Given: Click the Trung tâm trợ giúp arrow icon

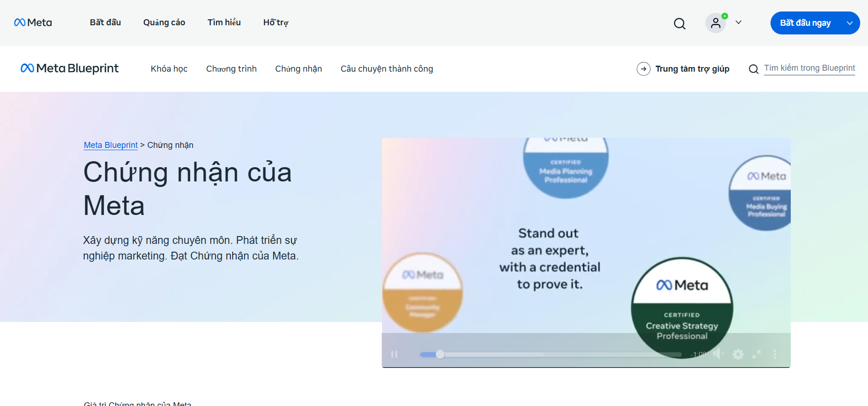Looking at the screenshot, I should (x=644, y=69).
